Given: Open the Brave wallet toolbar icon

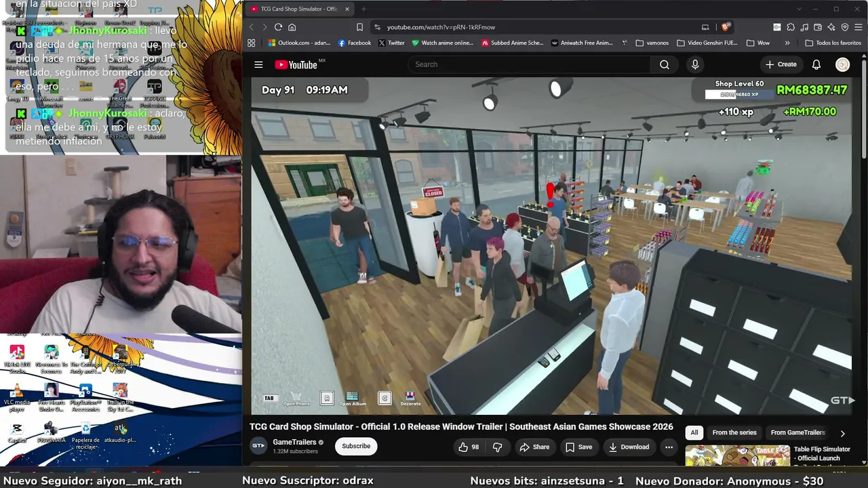Looking at the screenshot, I should click(818, 27).
